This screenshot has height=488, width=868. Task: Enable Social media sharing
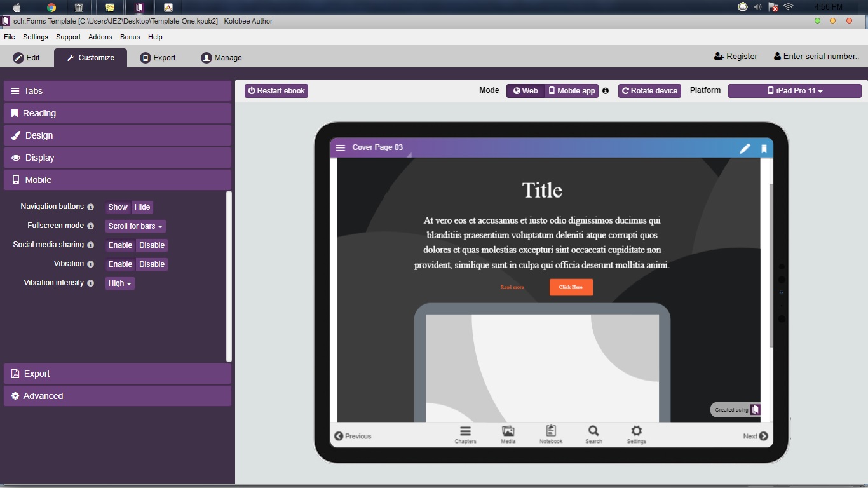coord(120,245)
